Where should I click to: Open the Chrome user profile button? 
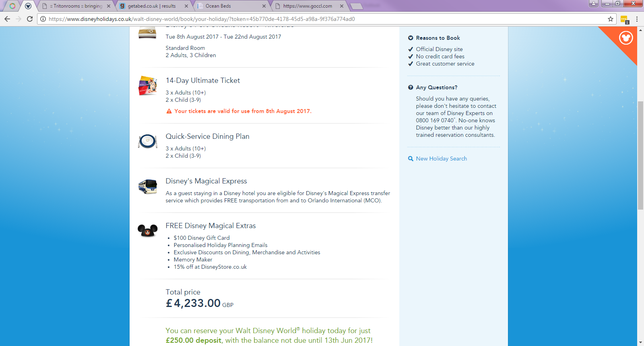pyautogui.click(x=593, y=4)
